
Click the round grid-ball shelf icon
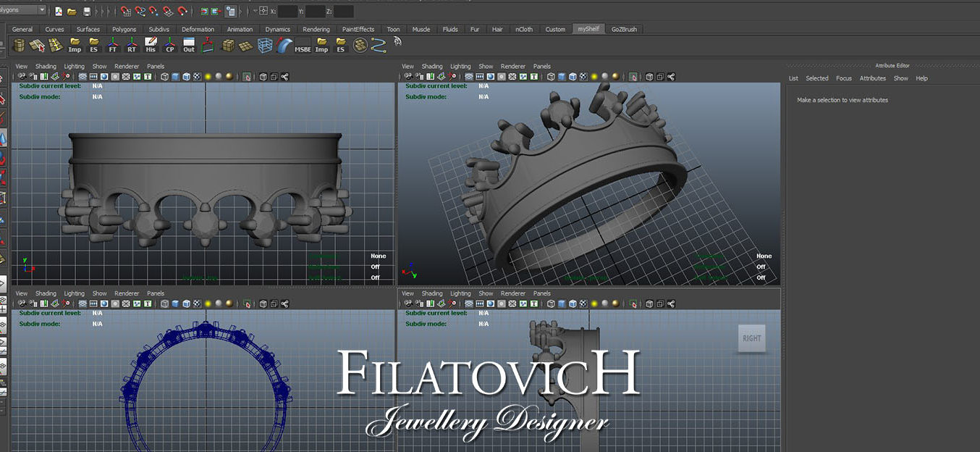coord(360,45)
